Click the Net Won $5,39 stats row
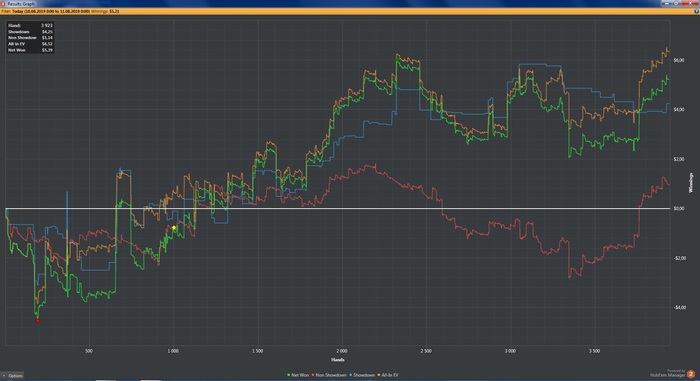Image resolution: width=700 pixels, height=381 pixels. point(30,50)
